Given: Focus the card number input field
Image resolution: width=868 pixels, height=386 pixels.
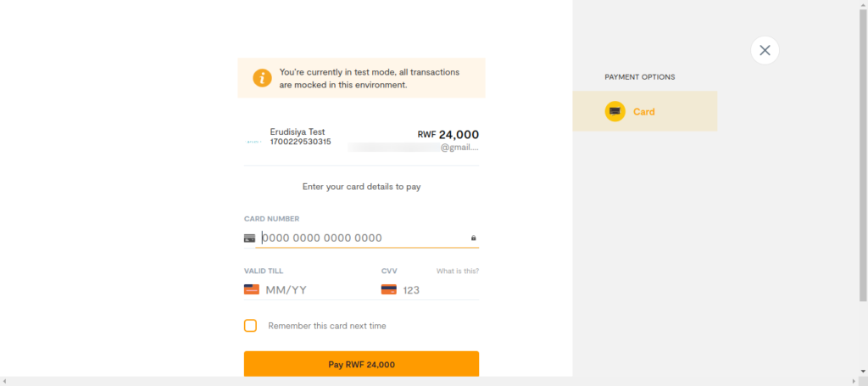Looking at the screenshot, I should (x=360, y=238).
